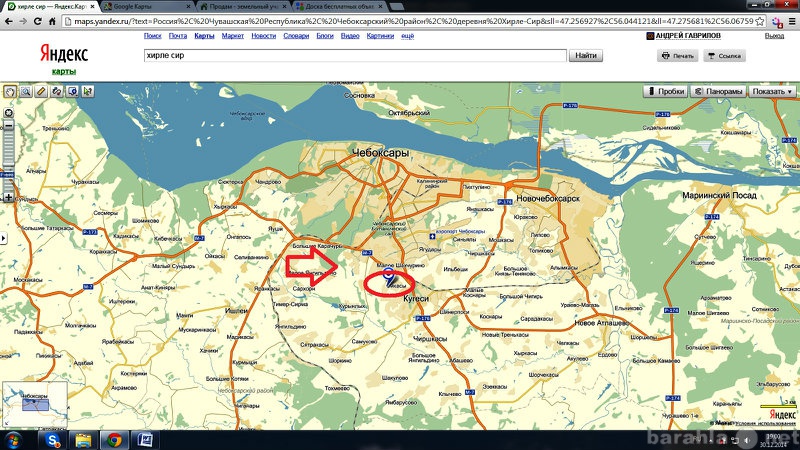Open a new browser tab
The image size is (800, 450).
tap(396, 7)
